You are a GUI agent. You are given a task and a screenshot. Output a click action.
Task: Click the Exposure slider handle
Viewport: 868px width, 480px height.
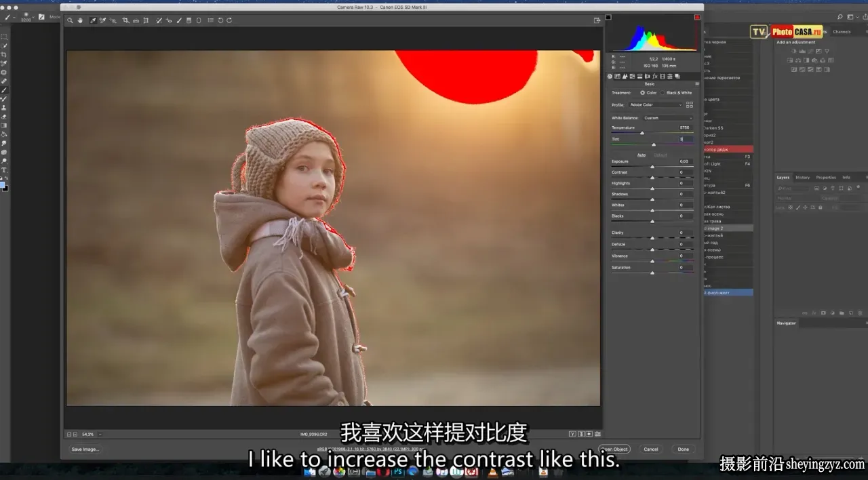click(652, 167)
